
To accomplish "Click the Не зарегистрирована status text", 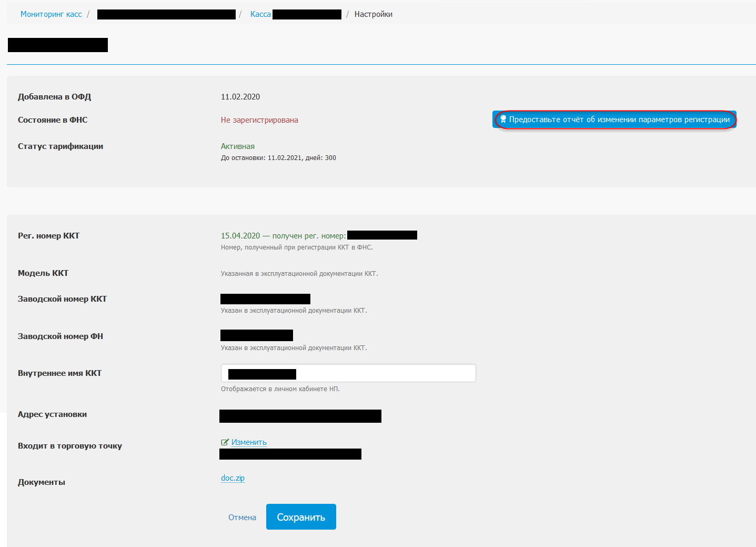I will pyautogui.click(x=259, y=120).
